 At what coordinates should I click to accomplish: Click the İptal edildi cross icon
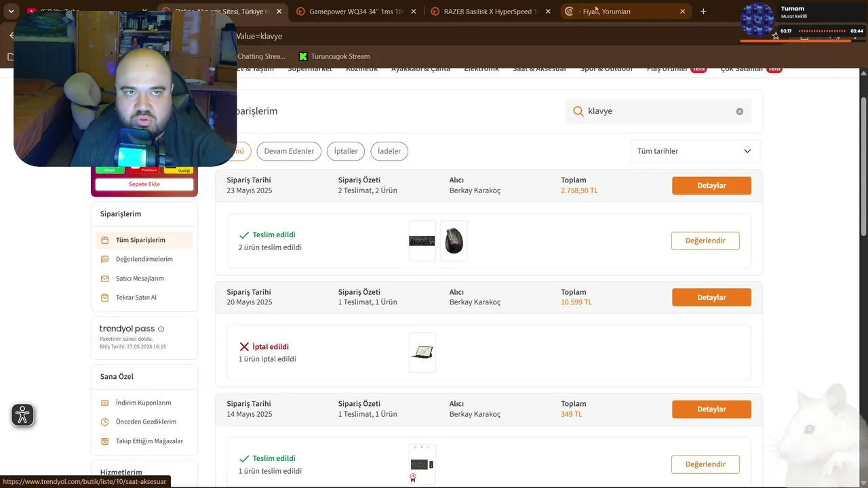(244, 346)
